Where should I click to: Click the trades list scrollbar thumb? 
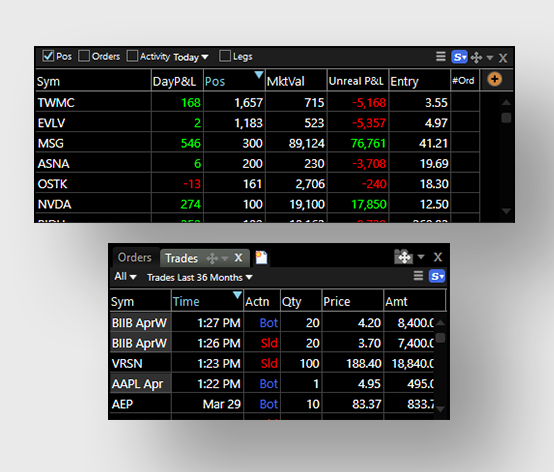click(440, 338)
